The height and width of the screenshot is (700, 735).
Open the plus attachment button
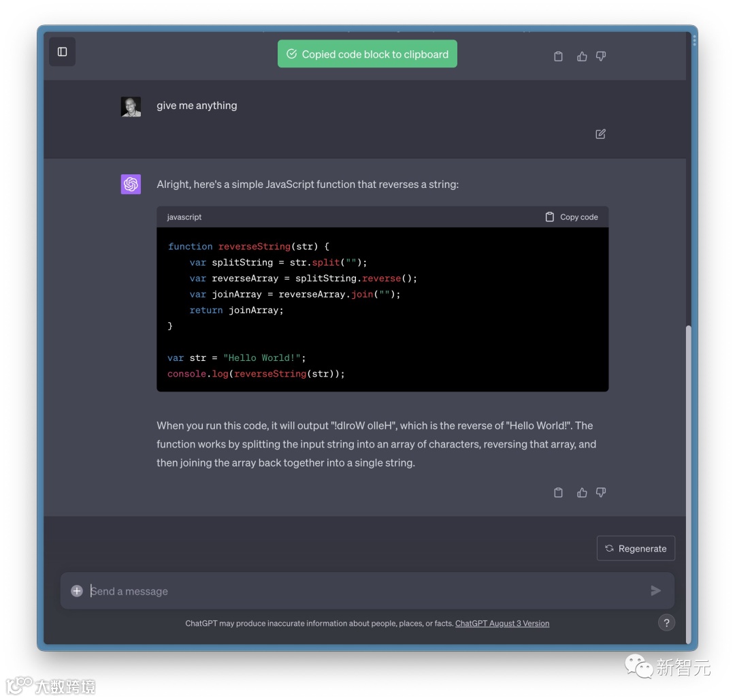pos(77,591)
